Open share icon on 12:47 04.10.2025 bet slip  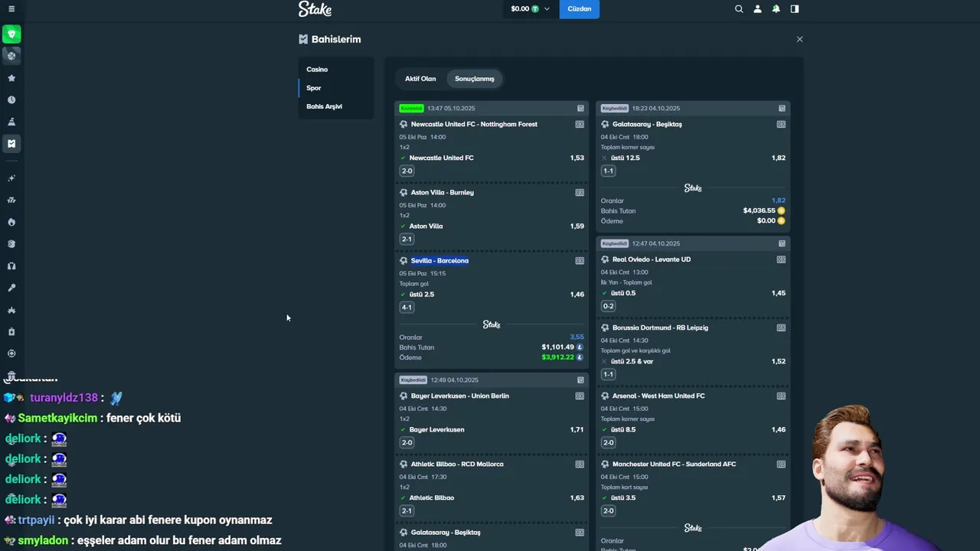coord(782,243)
